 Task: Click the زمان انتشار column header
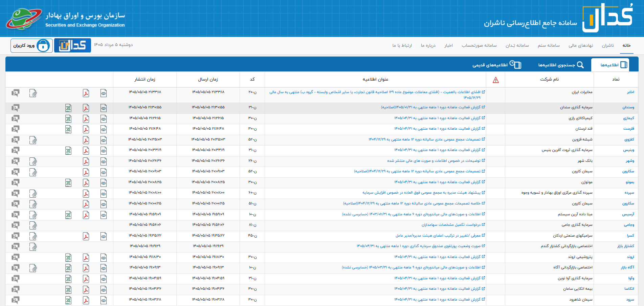pyautogui.click(x=145, y=79)
